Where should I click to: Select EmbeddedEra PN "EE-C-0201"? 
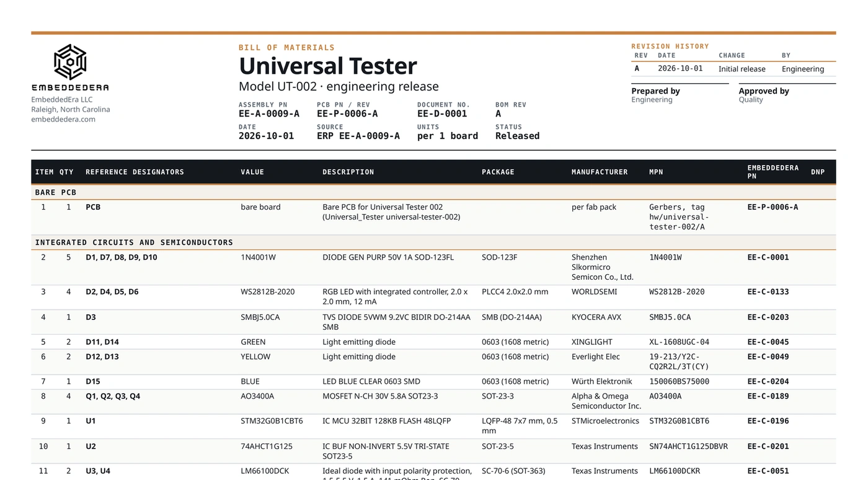768,447
